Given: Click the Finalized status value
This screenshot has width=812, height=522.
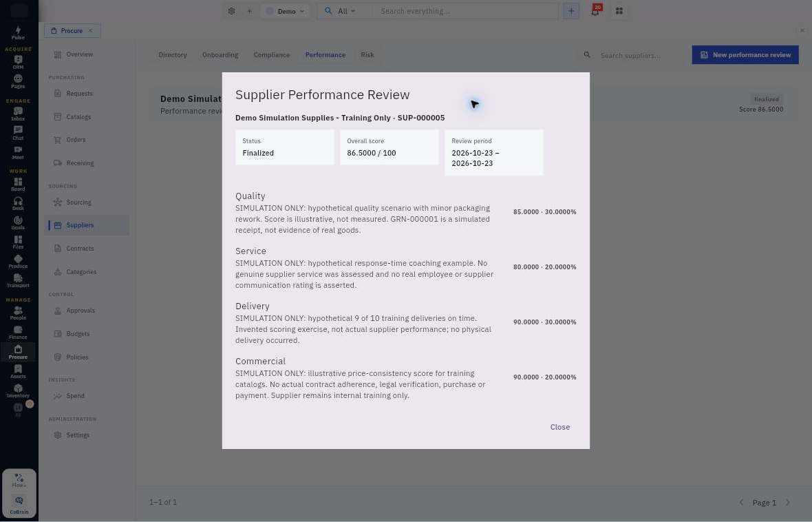Looking at the screenshot, I should click(x=258, y=153).
